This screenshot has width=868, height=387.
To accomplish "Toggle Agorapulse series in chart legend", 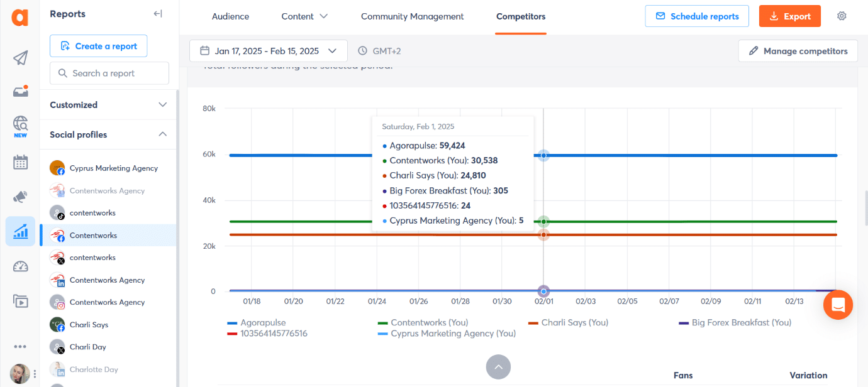I will (257, 323).
